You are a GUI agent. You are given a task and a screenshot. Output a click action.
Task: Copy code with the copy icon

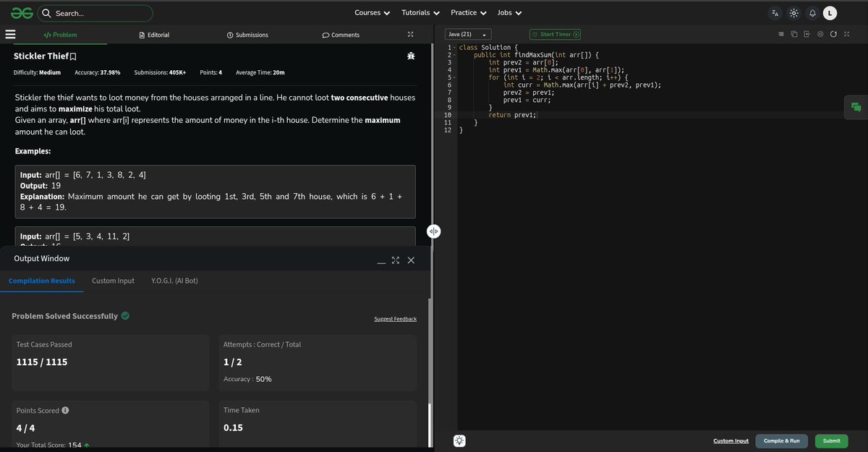click(x=793, y=34)
